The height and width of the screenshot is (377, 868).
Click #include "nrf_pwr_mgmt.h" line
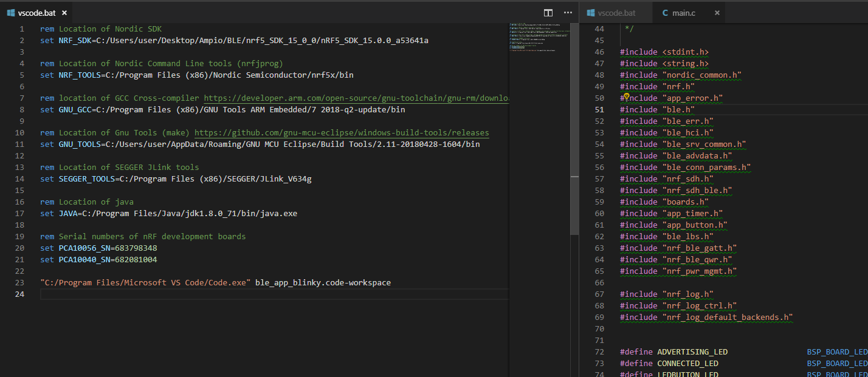(x=678, y=271)
